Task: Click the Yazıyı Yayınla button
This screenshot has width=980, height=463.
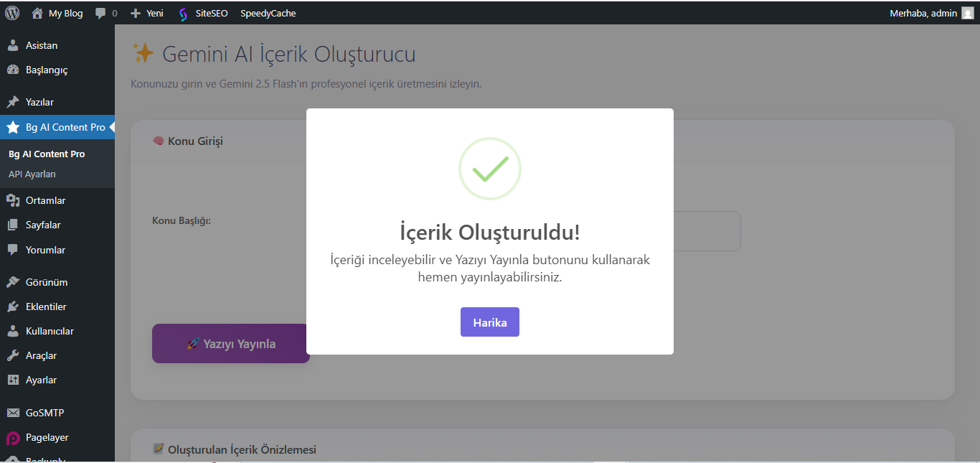Action: (230, 344)
